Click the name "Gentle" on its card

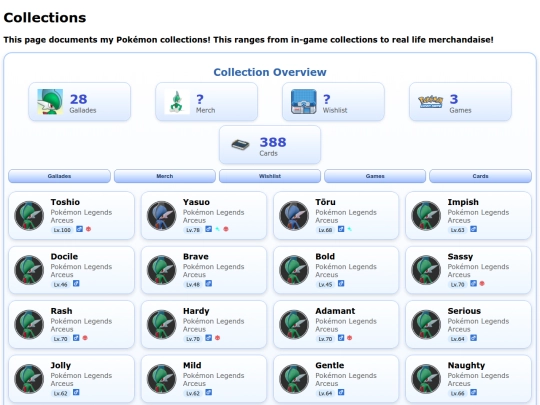pos(330,365)
